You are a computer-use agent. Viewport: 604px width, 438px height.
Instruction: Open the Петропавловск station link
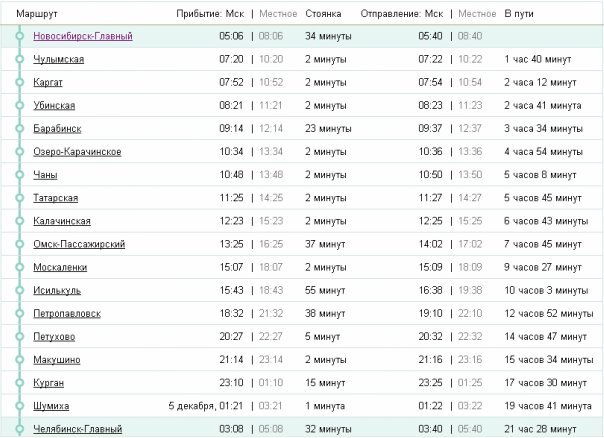click(66, 313)
